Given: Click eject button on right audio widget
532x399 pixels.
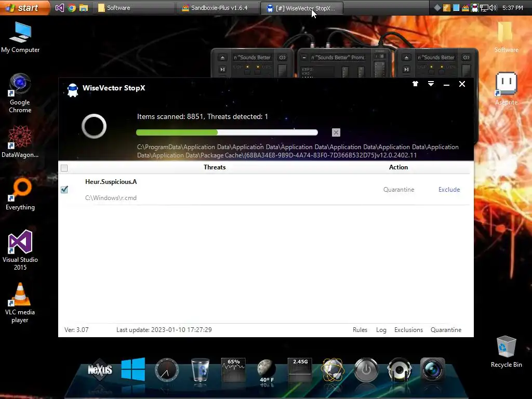Looking at the screenshot, I should coord(406,58).
